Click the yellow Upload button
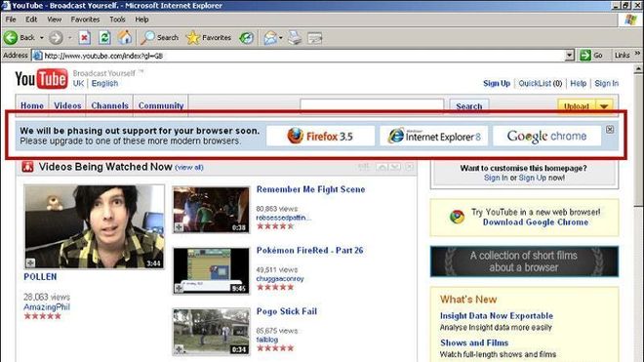Image resolution: width=644 pixels, height=362 pixels. point(577,106)
